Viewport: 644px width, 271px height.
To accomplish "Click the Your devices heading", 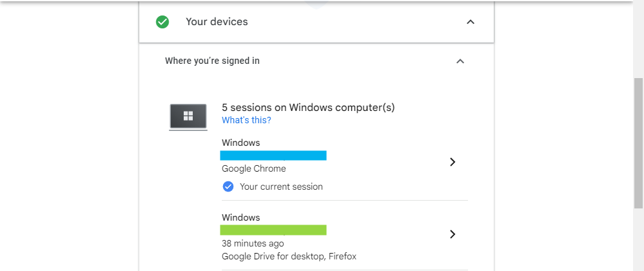I will point(217,22).
